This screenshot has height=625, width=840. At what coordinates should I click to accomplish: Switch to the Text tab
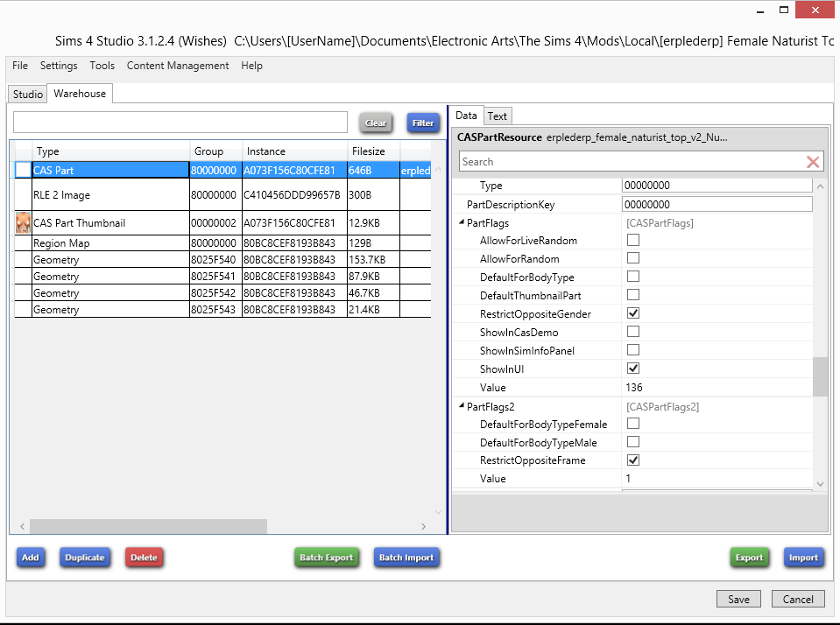pos(498,116)
